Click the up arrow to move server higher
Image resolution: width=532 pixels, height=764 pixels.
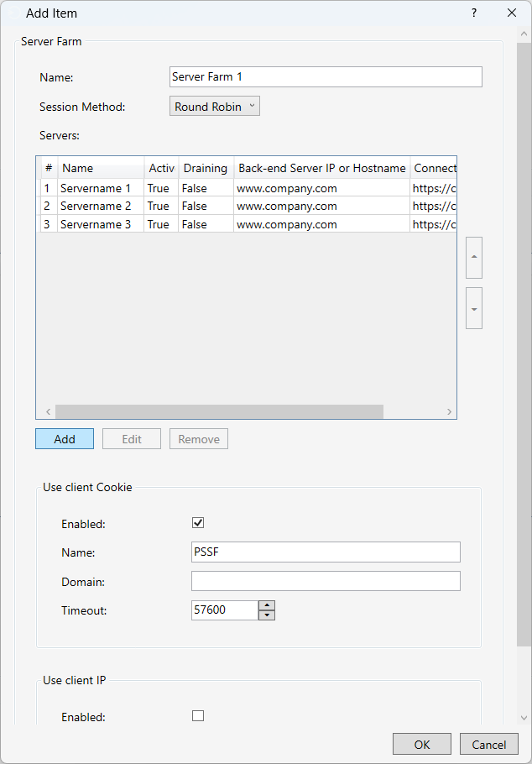[474, 258]
